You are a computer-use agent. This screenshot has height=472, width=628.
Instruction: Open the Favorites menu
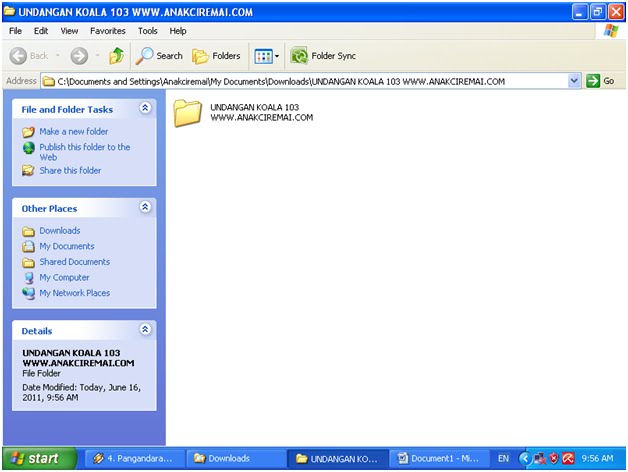(x=108, y=31)
